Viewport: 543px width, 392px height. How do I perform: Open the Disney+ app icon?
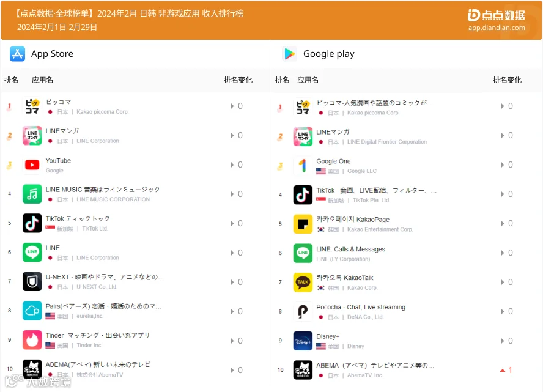(303, 341)
